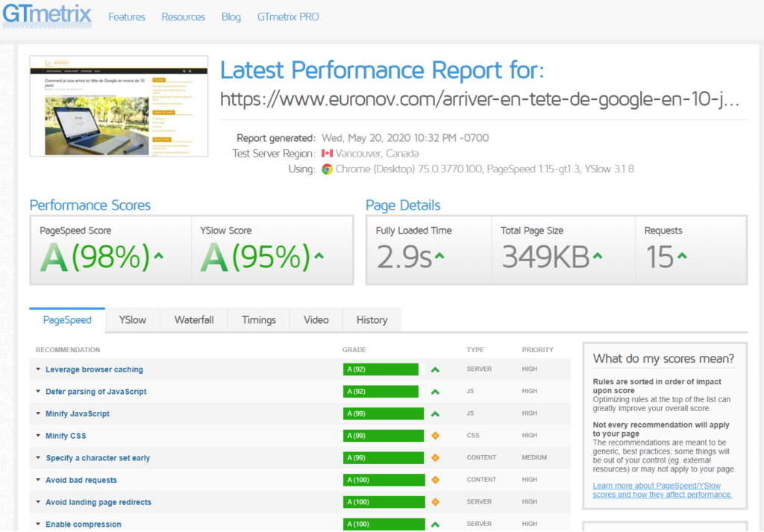Click Minify JavaScript green trend arrow
Screen dimensions: 764x532
pos(436,414)
